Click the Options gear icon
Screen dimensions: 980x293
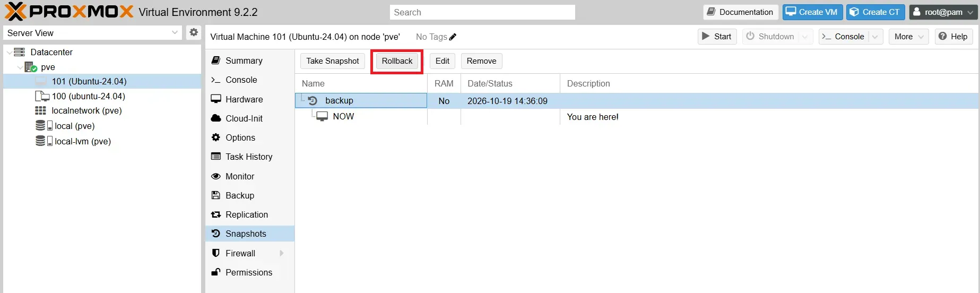coord(216,137)
